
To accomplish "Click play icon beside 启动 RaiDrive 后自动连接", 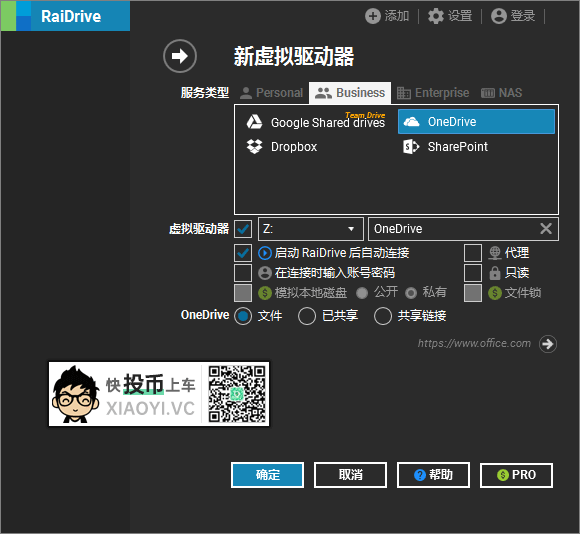I will 265,253.
